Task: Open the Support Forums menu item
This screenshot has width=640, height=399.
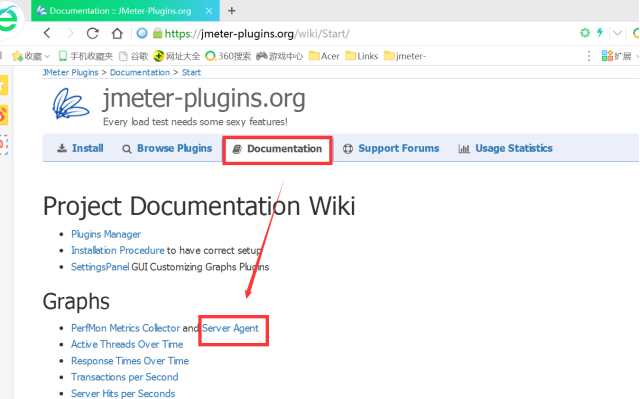Action: (x=391, y=148)
